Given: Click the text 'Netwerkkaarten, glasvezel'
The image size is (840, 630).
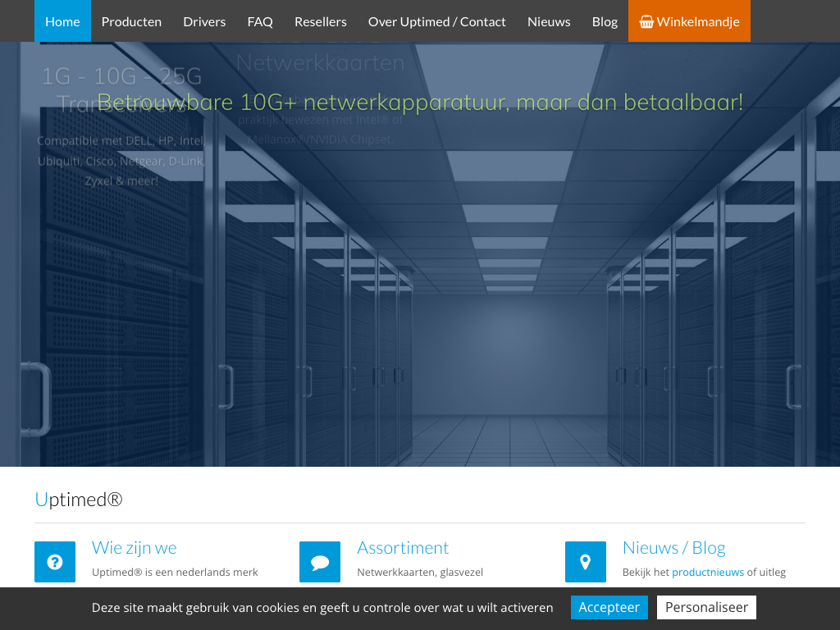Looking at the screenshot, I should [420, 572].
